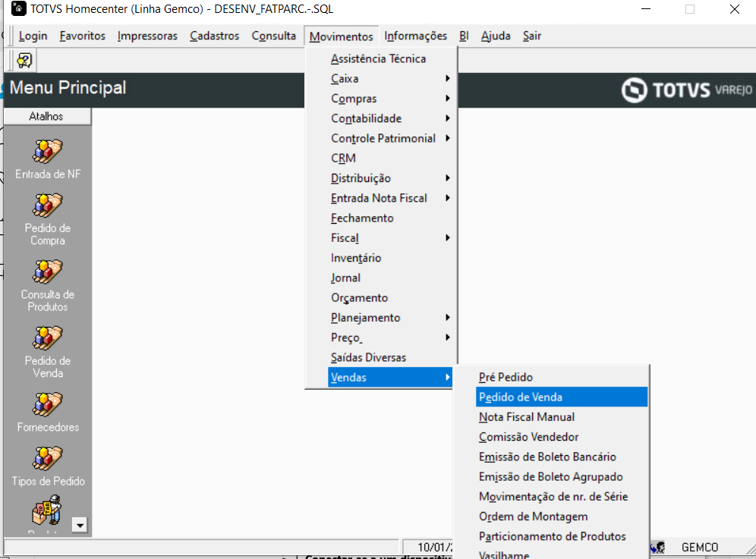Click the GEMCO status bar text

(700, 548)
